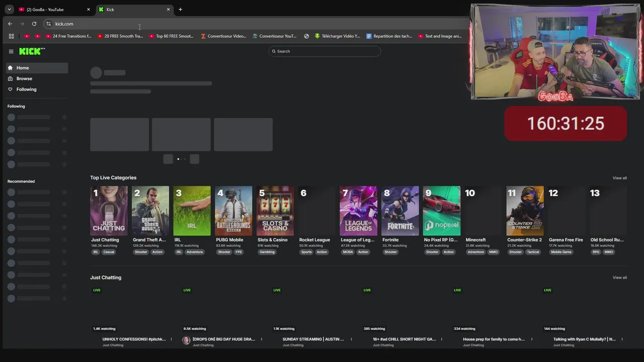
Task: Open '24 Free Transitions' bookmark
Action: (68, 36)
